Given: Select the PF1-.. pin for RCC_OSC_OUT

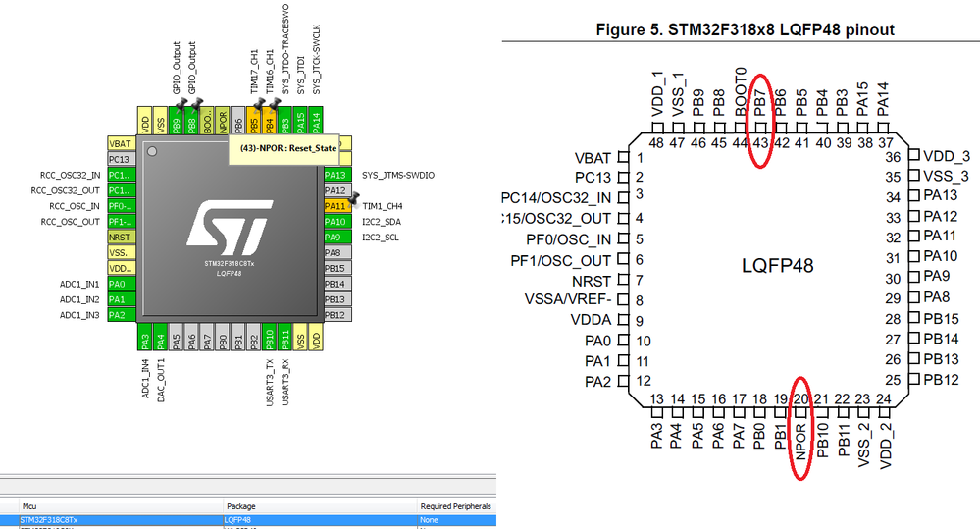Looking at the screenshot, I should pos(122,222).
